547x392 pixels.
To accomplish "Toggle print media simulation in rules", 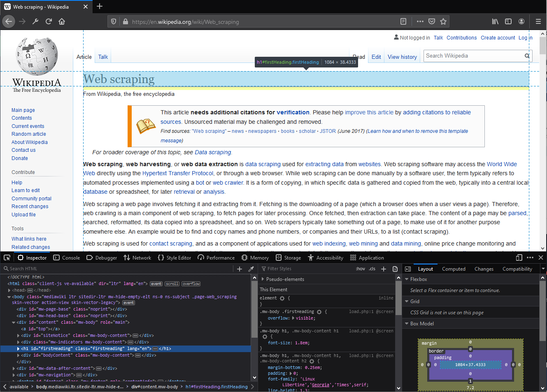I will click(395, 269).
